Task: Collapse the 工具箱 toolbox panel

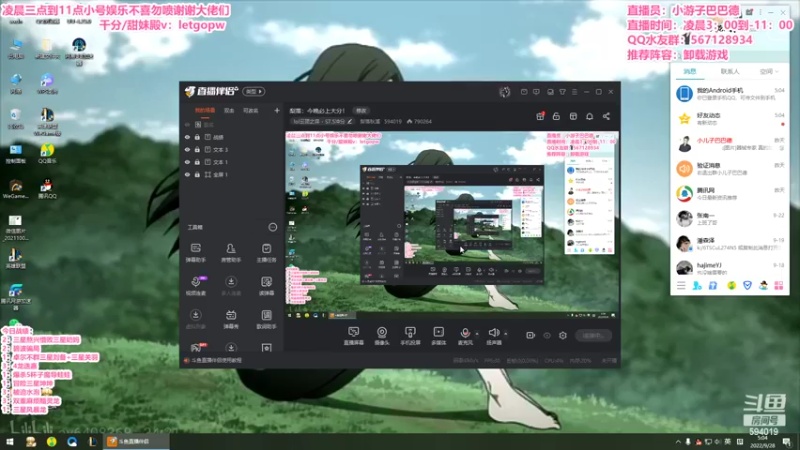Action: tap(273, 227)
